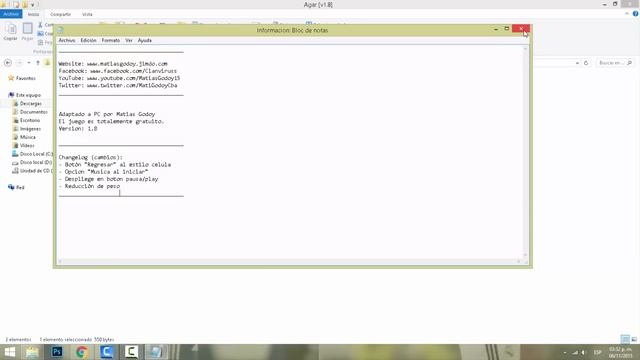Click the YouTube URL line in Notepad
Viewport: 640px width, 360px height.
(x=119, y=78)
